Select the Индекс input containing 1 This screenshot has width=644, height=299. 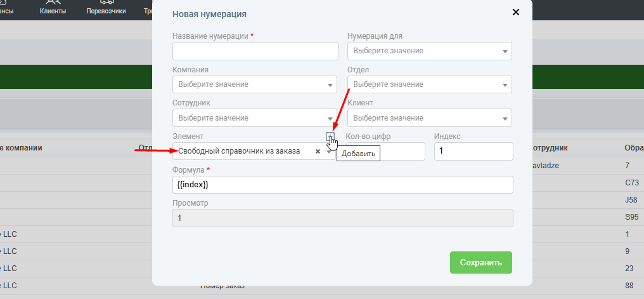[473, 152]
